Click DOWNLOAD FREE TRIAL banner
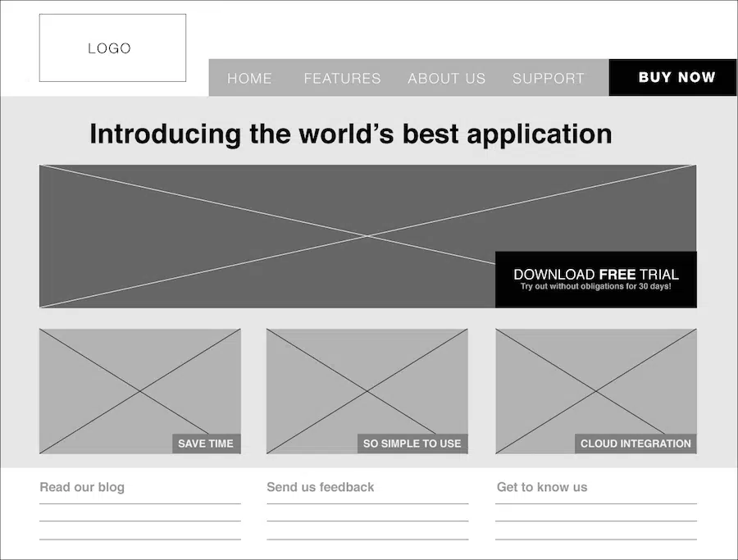The width and height of the screenshot is (738, 560). pyautogui.click(x=596, y=279)
